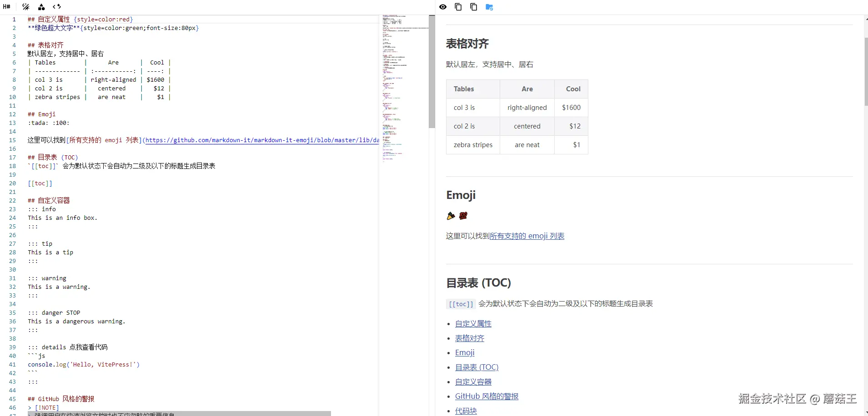Click the 'Tables' header cell in preview
868x416 pixels.
click(473, 89)
